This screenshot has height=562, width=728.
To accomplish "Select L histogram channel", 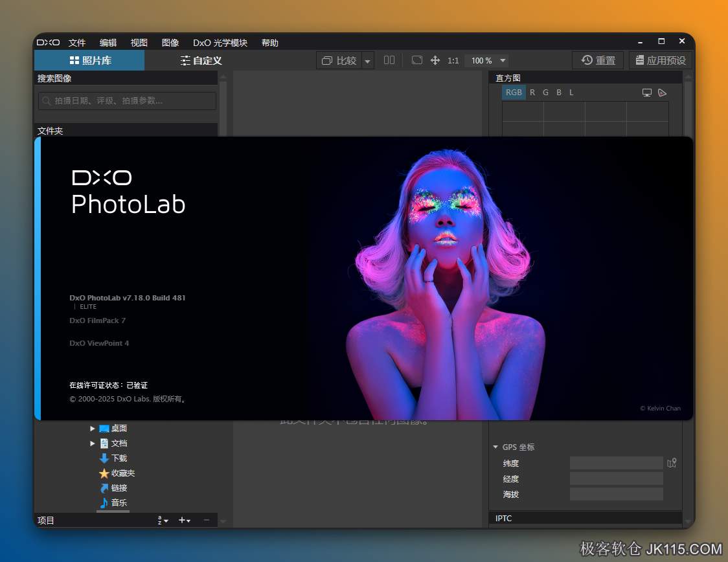I will 571,93.
